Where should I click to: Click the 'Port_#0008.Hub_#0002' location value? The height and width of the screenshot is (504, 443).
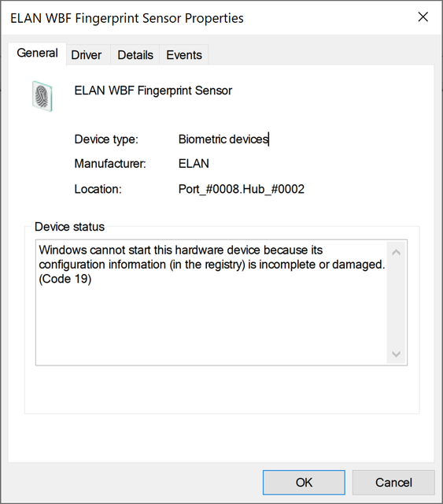point(242,189)
